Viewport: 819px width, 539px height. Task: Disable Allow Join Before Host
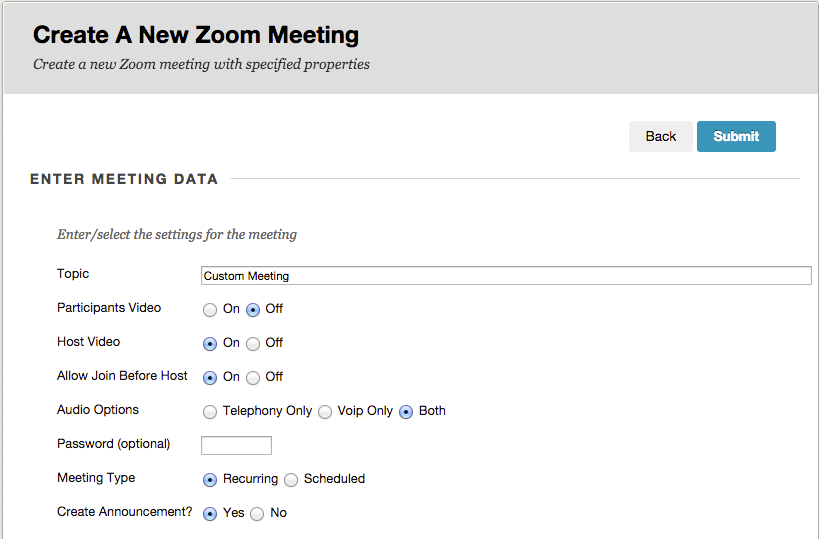[253, 378]
